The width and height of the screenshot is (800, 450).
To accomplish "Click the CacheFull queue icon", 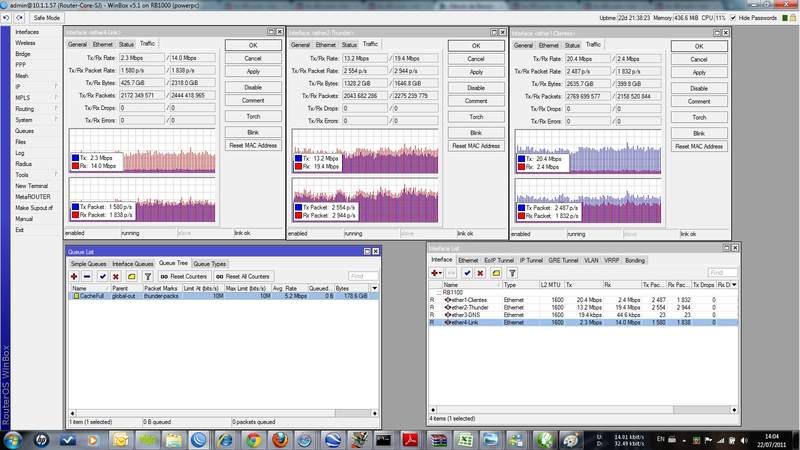I will [76, 296].
